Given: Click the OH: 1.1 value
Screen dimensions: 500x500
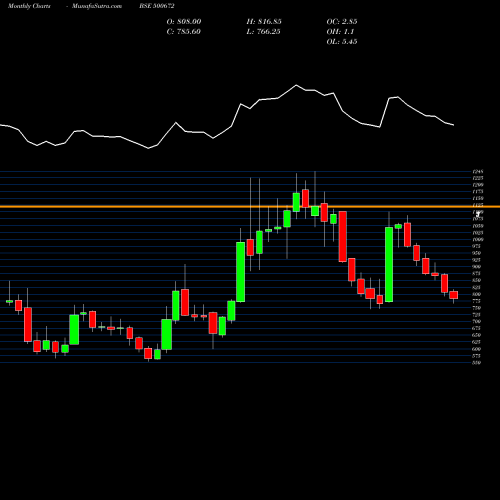Looking at the screenshot, I should point(340,32).
